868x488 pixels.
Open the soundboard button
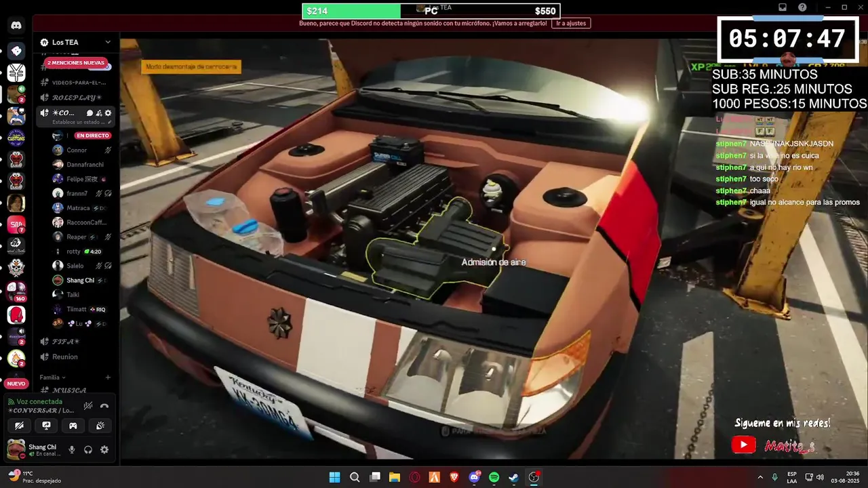tap(100, 426)
